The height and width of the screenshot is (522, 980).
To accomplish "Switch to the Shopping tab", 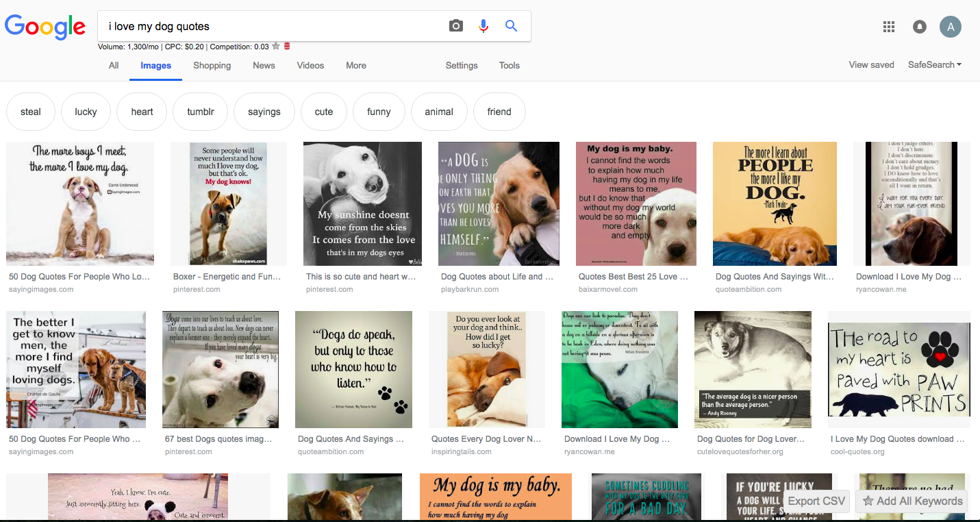I will coord(212,66).
